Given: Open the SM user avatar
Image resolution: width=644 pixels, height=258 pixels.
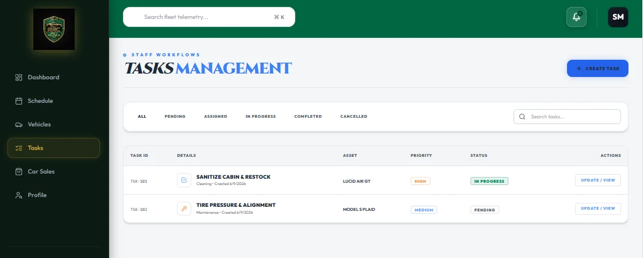Looking at the screenshot, I should point(618,17).
